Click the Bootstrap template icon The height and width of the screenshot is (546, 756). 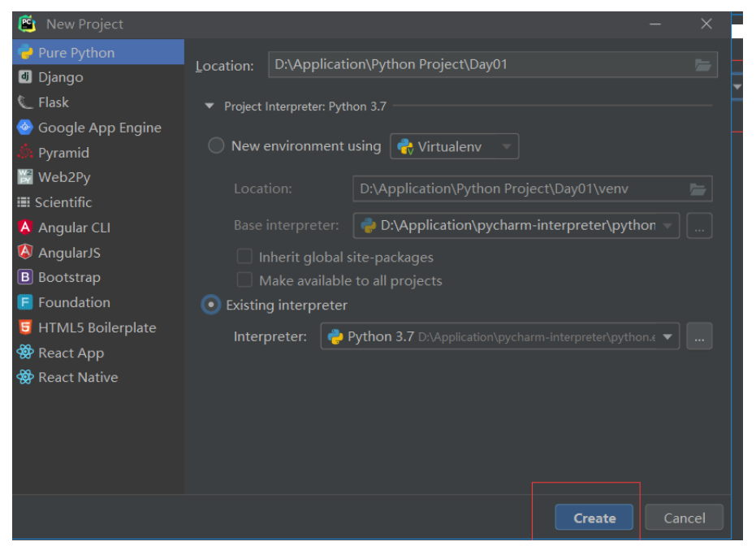coord(25,277)
